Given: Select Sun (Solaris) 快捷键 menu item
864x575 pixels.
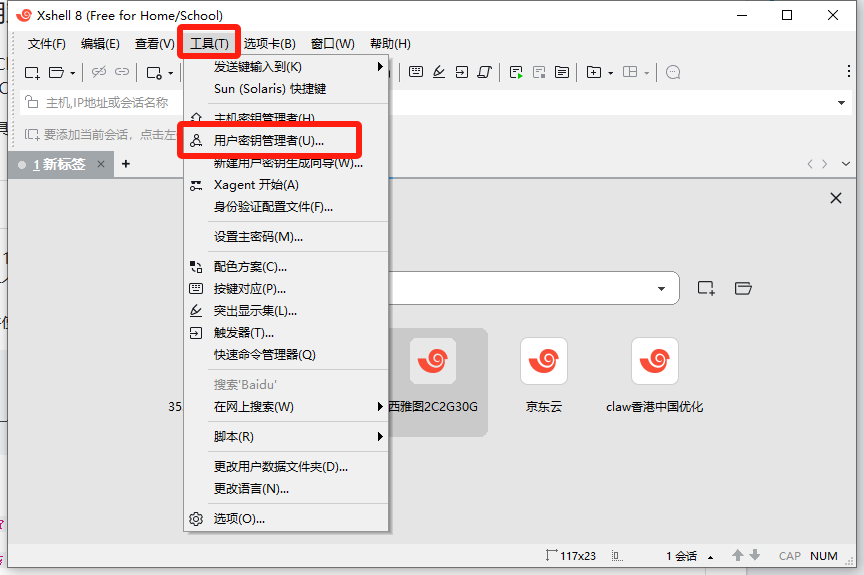Looking at the screenshot, I should [x=286, y=89].
